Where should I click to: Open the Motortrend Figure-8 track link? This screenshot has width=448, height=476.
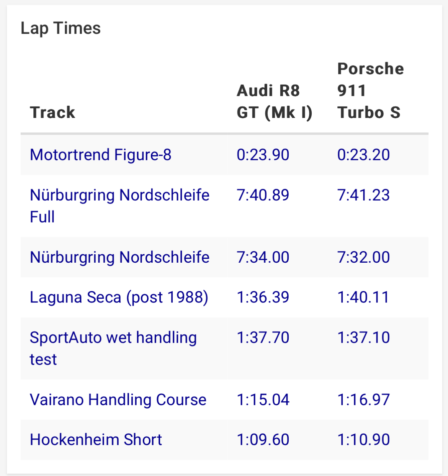tap(100, 155)
